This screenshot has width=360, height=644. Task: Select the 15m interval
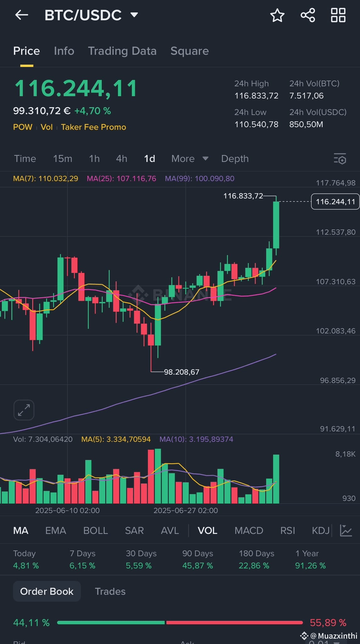(62, 158)
